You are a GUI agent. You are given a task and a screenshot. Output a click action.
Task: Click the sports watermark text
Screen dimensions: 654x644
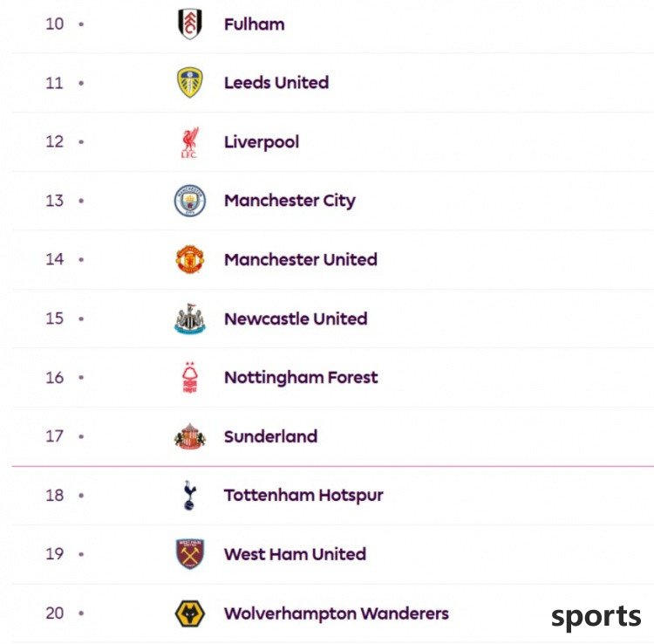[x=596, y=616]
